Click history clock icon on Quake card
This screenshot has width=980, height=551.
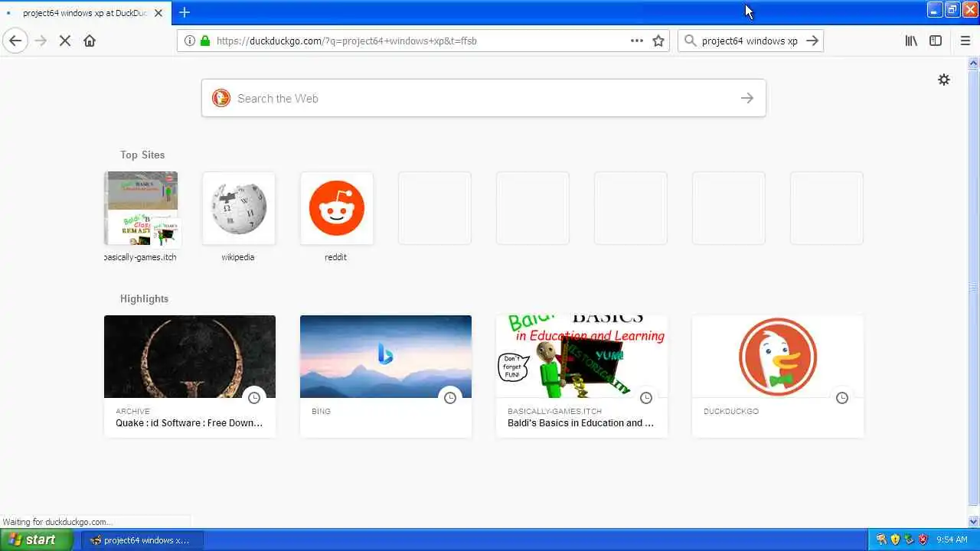click(x=254, y=398)
